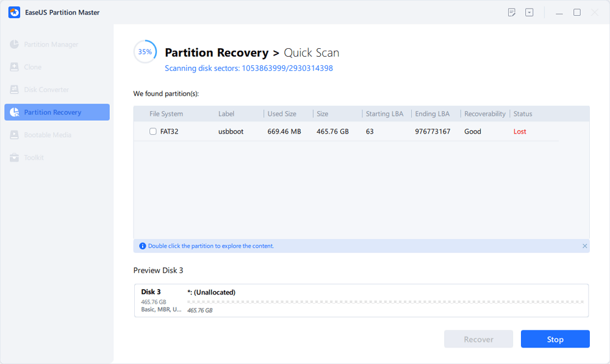Click the info icon in hint bar
This screenshot has width=610, height=364.
point(142,246)
